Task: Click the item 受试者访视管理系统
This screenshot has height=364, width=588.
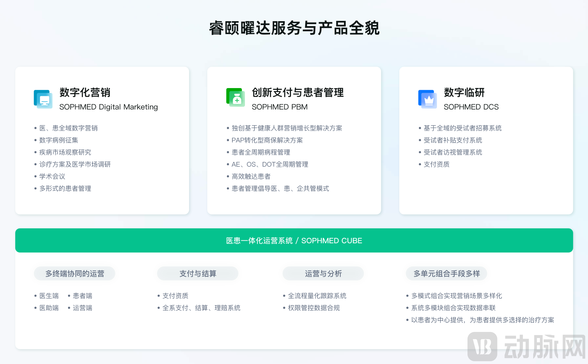Action: coord(453,152)
